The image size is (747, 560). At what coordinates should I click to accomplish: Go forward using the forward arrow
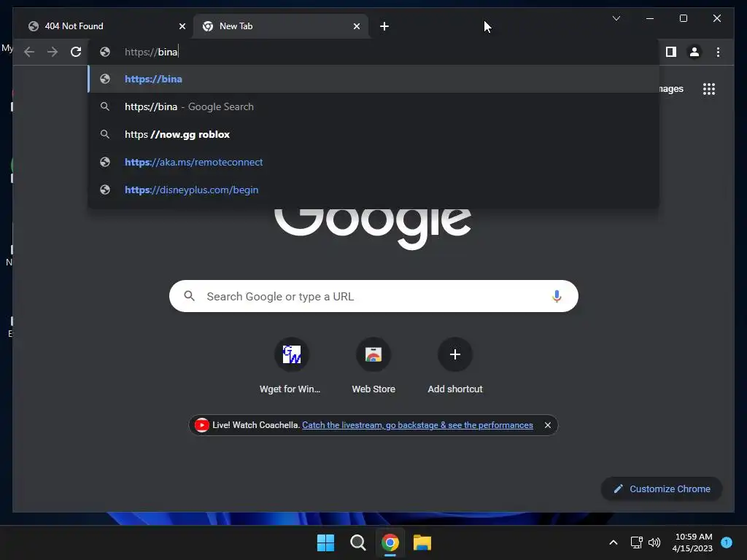tap(53, 52)
